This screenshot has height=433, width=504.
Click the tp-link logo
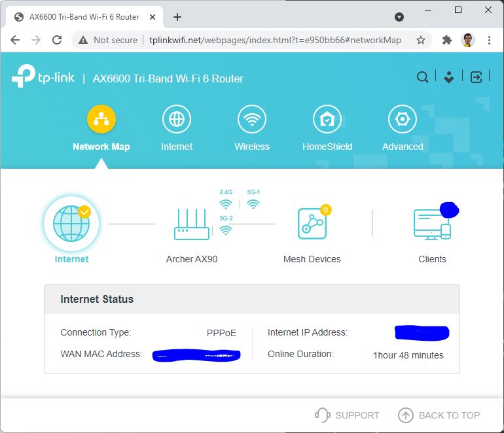(x=43, y=76)
